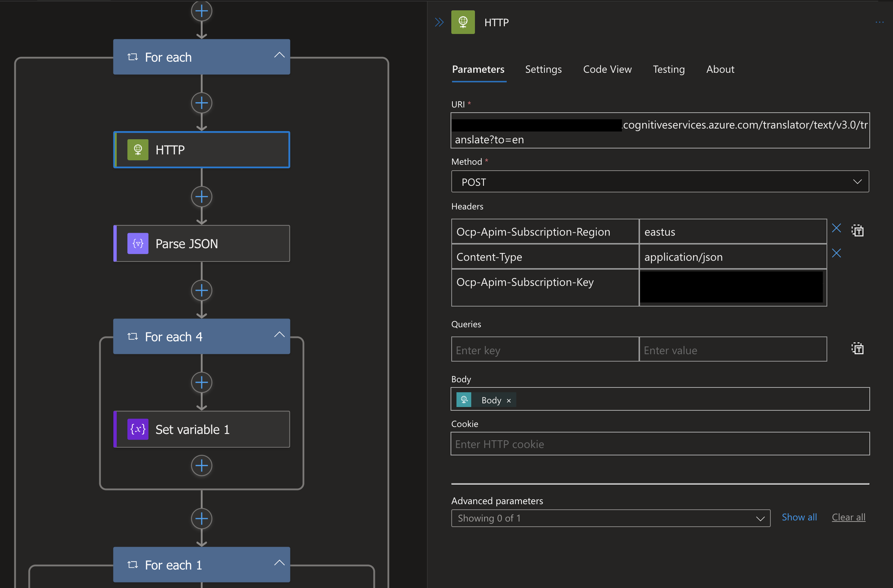
Task: Click the plus button above HTTP action
Action: tap(202, 103)
